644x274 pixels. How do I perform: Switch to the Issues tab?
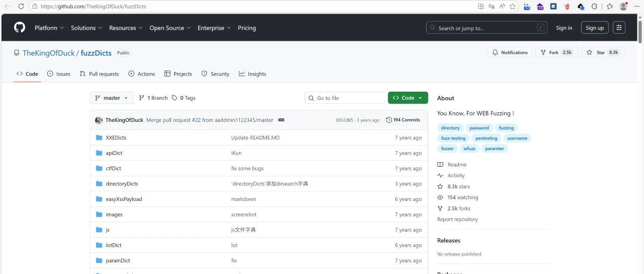pyautogui.click(x=58, y=74)
